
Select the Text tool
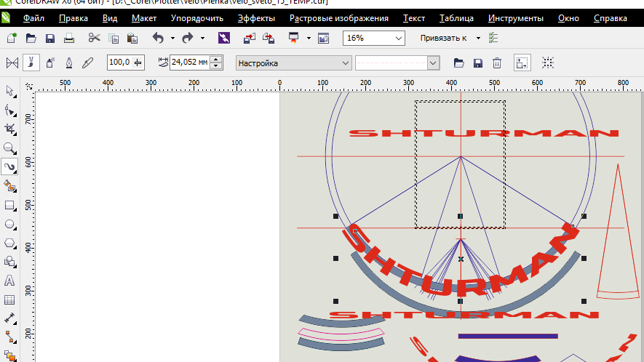(9, 281)
